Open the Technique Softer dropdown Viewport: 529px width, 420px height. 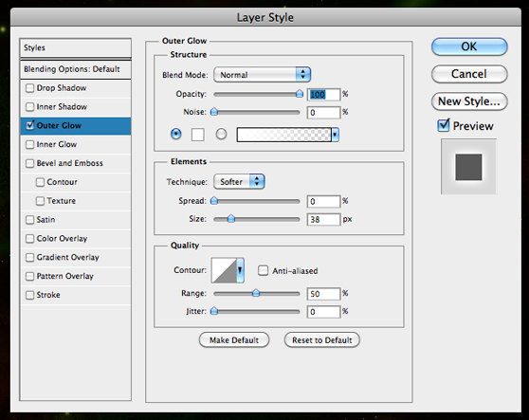click(239, 182)
